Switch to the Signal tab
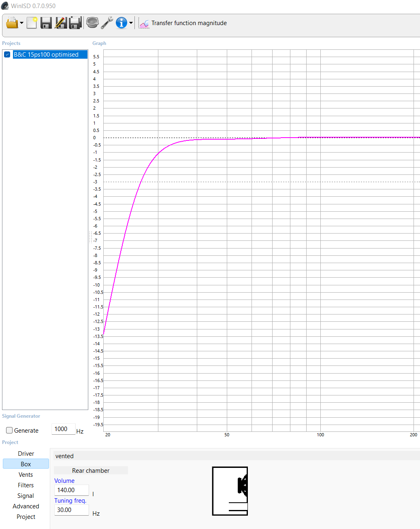The image size is (420, 529). click(26, 496)
